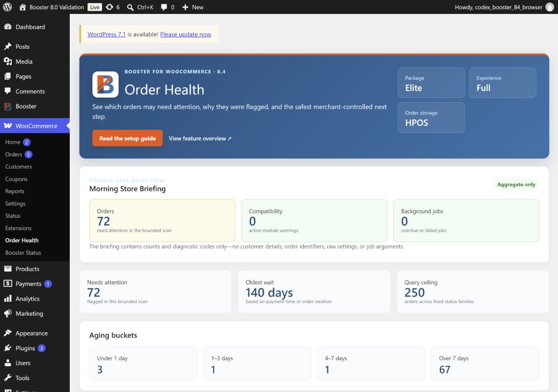The height and width of the screenshot is (392, 558).
Task: Click the Pages icon in sidebar
Action: (8, 76)
